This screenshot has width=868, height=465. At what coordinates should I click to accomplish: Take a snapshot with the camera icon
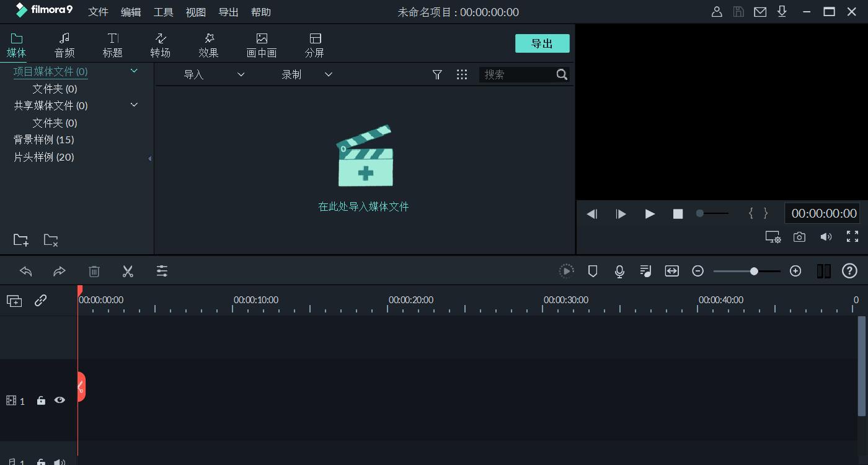[x=799, y=236]
